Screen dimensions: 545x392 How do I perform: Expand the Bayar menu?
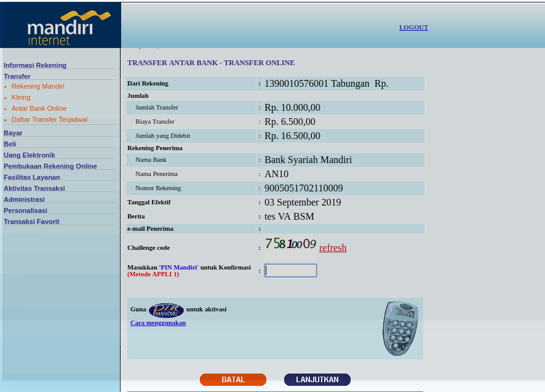pyautogui.click(x=13, y=133)
